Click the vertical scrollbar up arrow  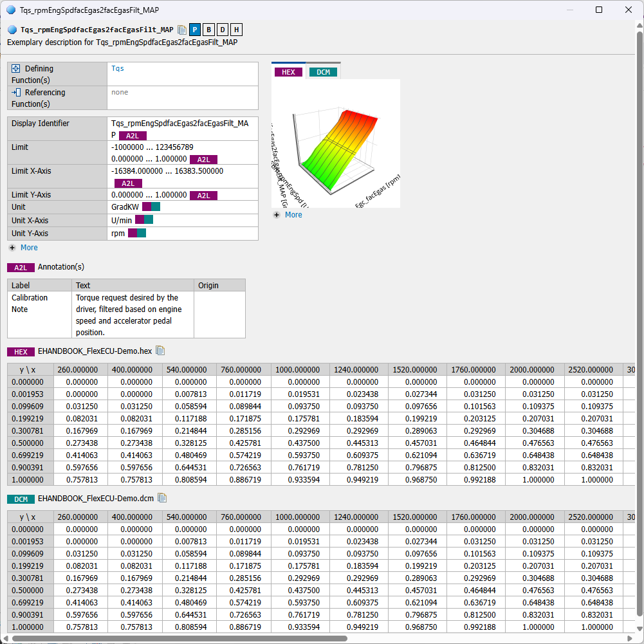tap(639, 25)
